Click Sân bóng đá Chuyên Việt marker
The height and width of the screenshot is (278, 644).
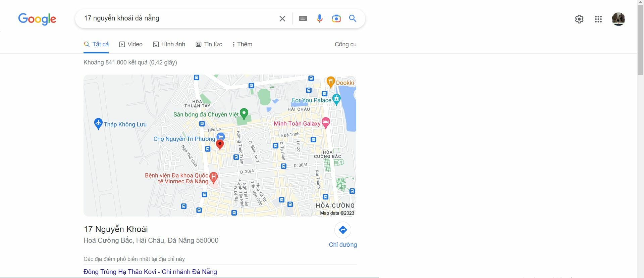(x=244, y=114)
